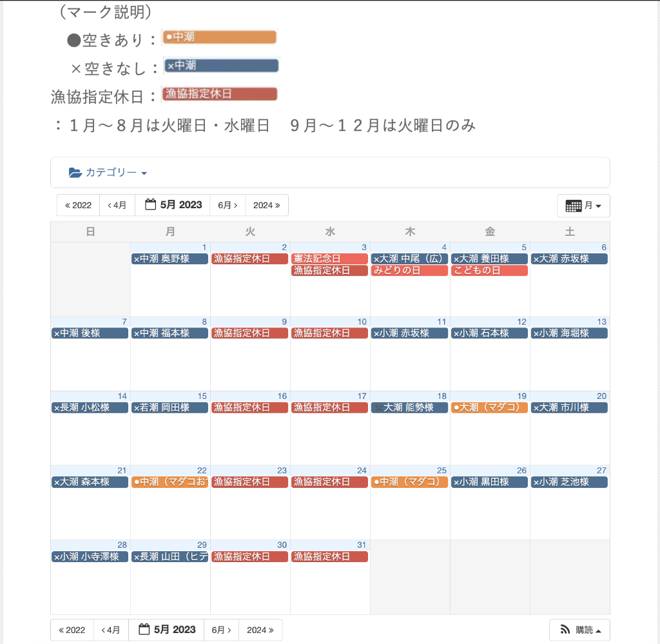The height and width of the screenshot is (644, 660).
Task: Click the folder icon next to カテゴリー
Action: 75,173
